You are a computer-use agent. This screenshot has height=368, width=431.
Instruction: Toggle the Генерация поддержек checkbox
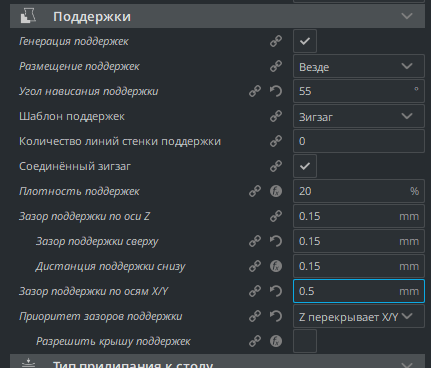pos(305,41)
